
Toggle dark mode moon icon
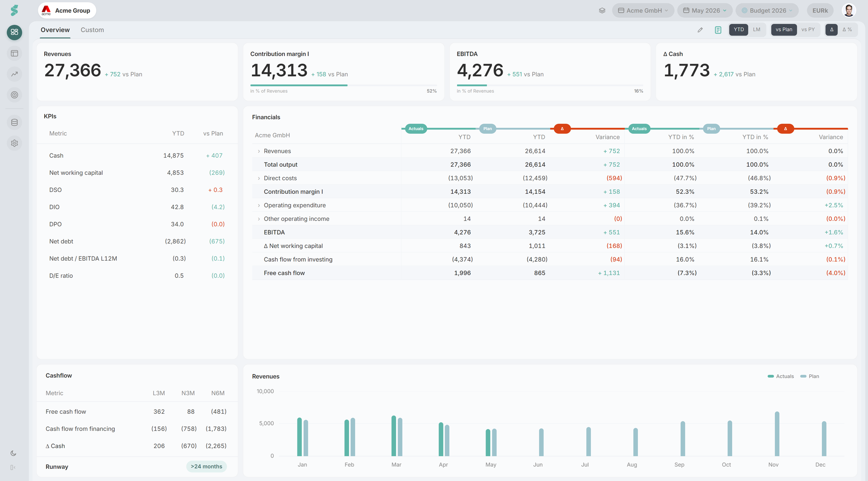tap(13, 453)
